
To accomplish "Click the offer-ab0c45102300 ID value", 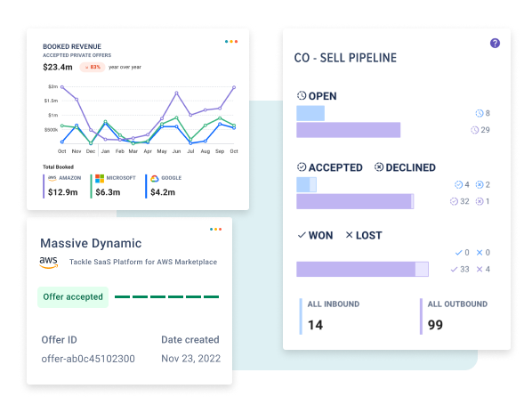I will [88, 359].
